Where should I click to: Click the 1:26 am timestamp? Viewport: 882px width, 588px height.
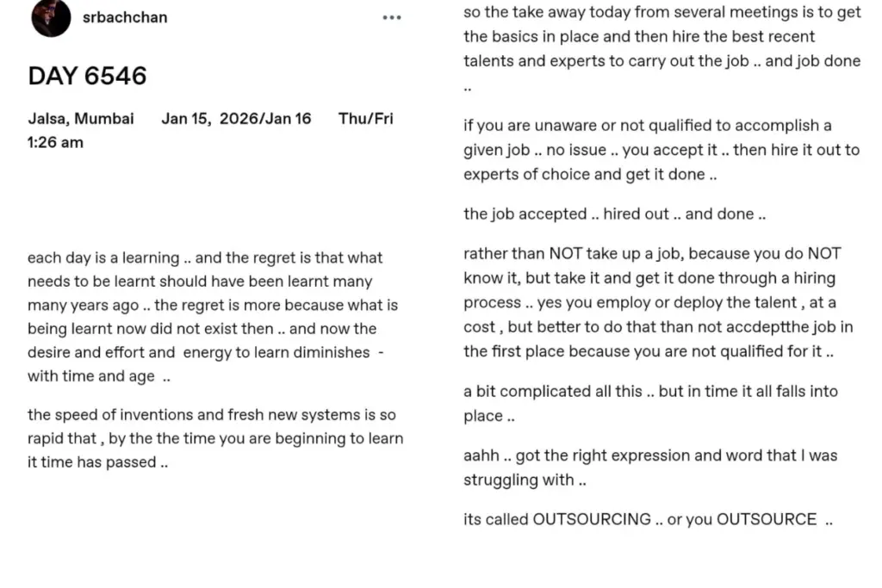pos(55,143)
